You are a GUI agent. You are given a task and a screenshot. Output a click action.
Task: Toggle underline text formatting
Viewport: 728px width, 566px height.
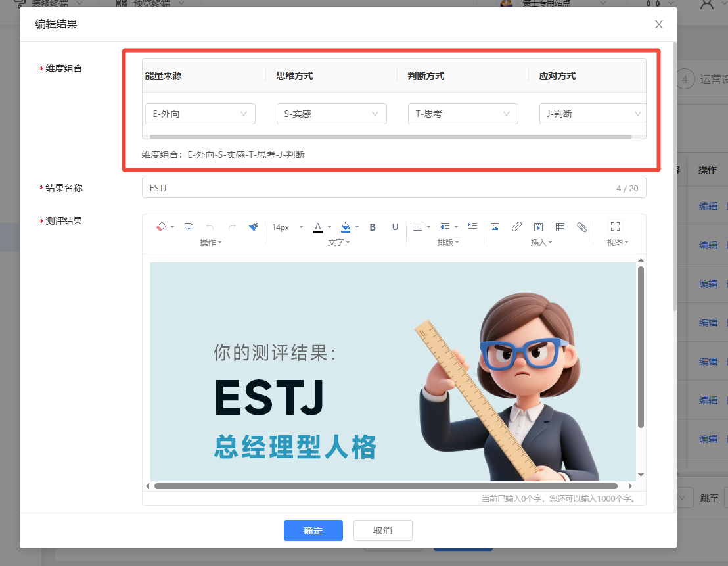(x=395, y=227)
